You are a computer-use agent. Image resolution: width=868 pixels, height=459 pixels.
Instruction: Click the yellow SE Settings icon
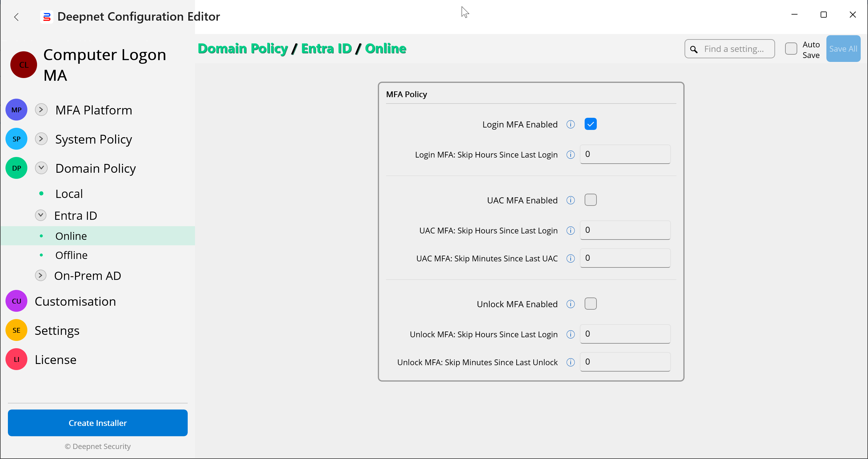[16, 330]
